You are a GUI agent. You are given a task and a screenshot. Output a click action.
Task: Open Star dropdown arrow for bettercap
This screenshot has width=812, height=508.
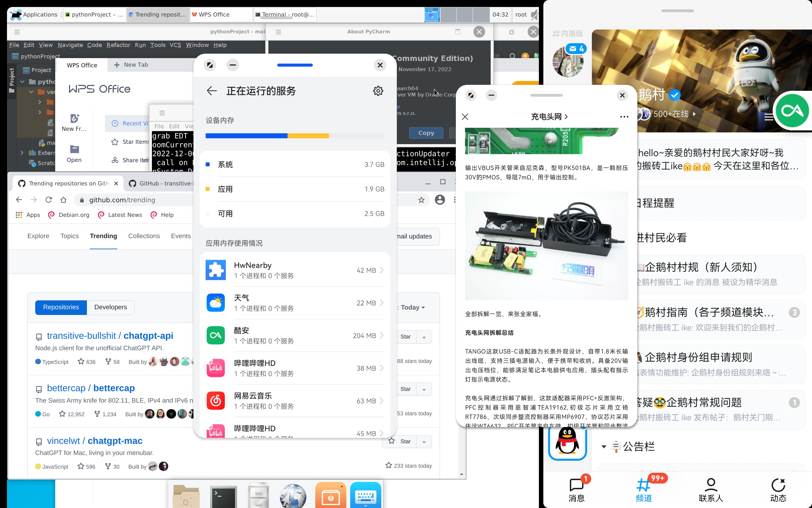(424, 389)
